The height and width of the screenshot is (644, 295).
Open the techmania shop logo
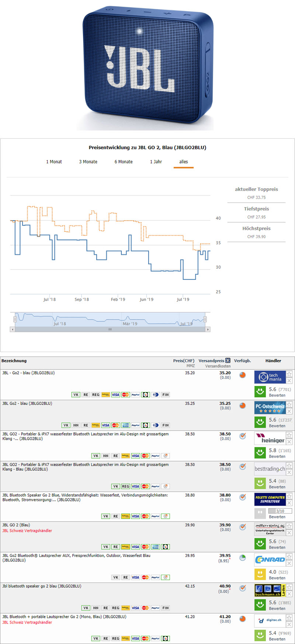pos(270,377)
